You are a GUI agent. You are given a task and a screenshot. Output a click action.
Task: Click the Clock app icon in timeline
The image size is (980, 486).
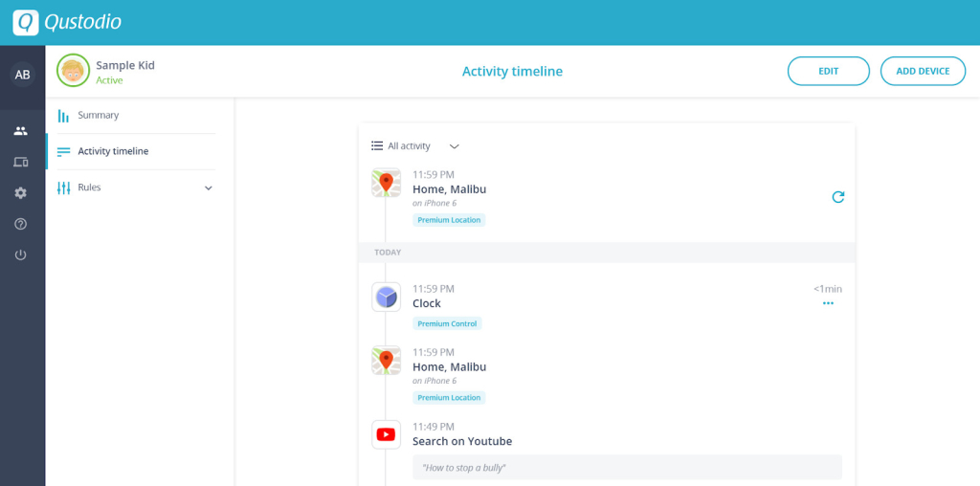tap(386, 298)
